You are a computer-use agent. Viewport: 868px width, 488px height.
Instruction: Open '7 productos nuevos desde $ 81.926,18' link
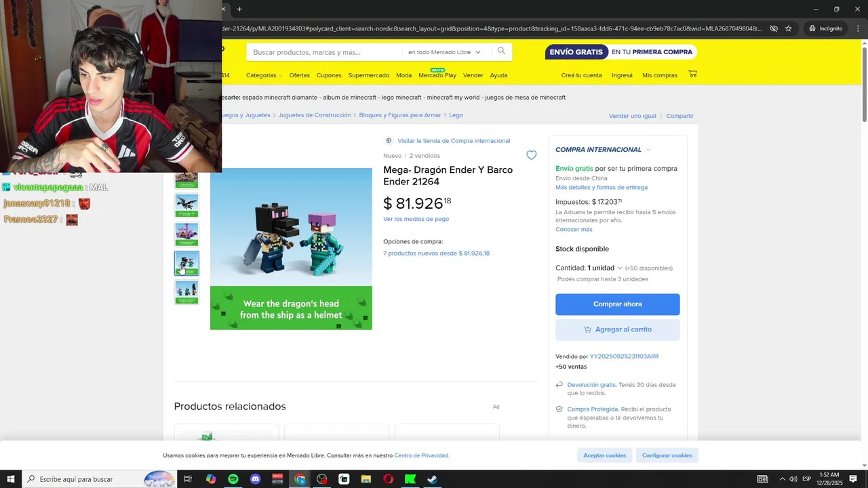pyautogui.click(x=436, y=253)
